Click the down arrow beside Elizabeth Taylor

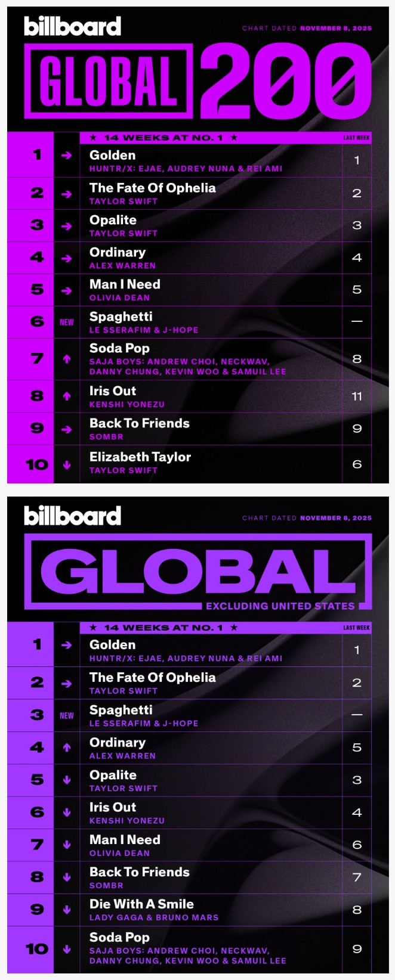67,464
